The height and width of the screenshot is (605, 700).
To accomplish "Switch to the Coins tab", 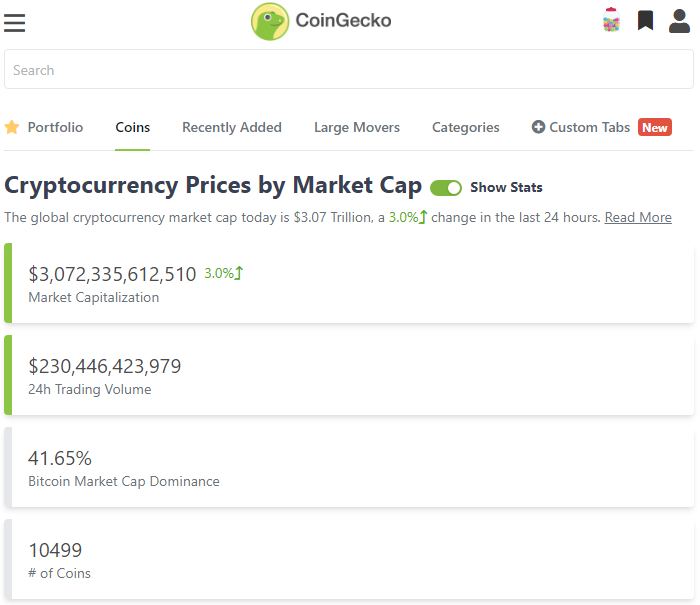I will pos(132,127).
